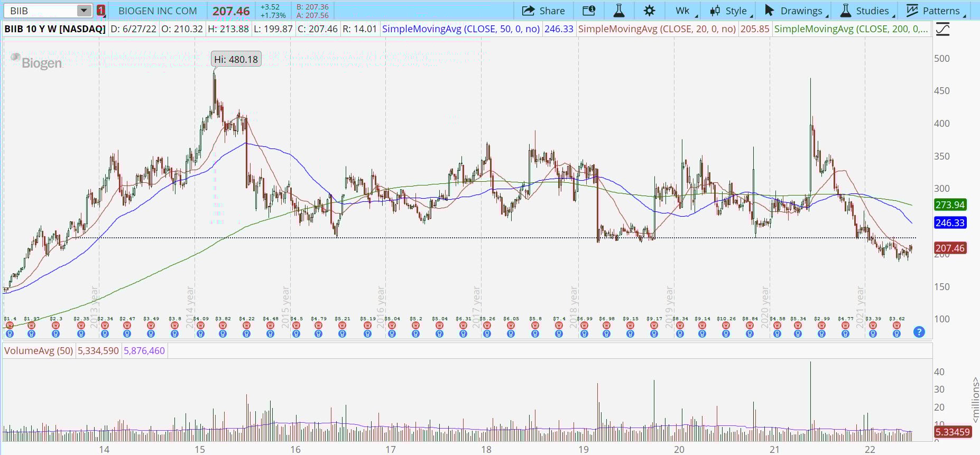Click the red phone icon under $3.49

tap(151, 326)
